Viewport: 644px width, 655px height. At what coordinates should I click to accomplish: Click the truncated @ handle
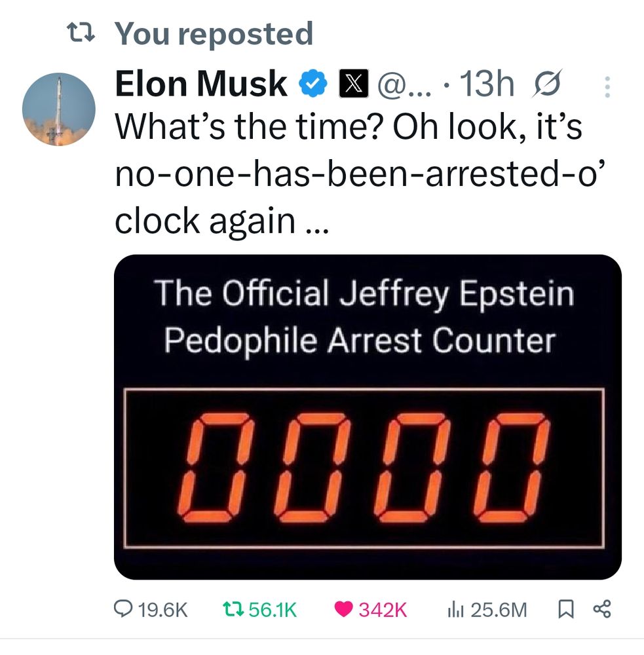404,84
